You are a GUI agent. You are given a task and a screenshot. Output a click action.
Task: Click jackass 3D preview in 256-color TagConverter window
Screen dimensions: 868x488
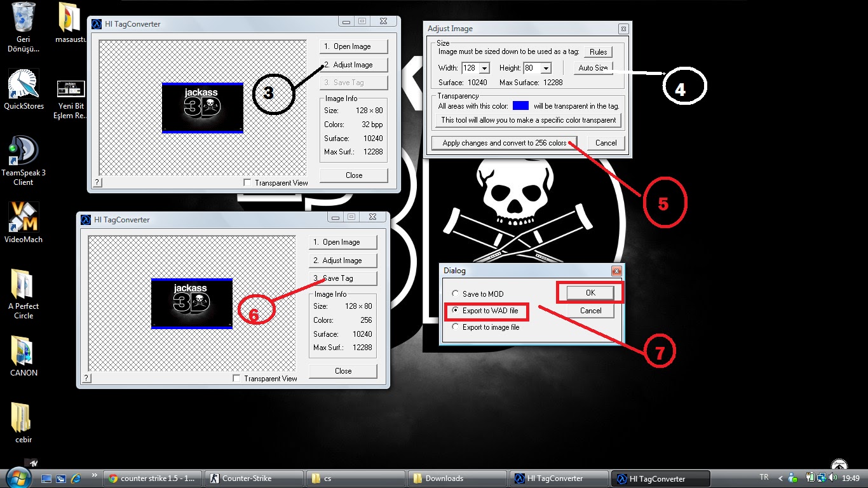(x=192, y=304)
